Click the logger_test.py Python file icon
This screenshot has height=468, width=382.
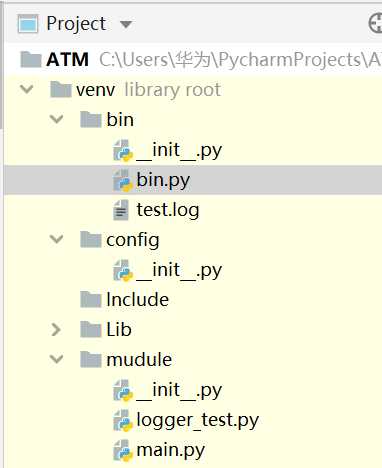(x=123, y=420)
